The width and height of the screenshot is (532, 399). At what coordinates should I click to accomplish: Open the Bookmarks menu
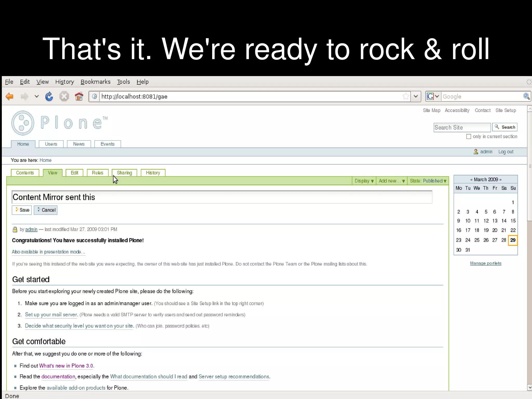95,82
